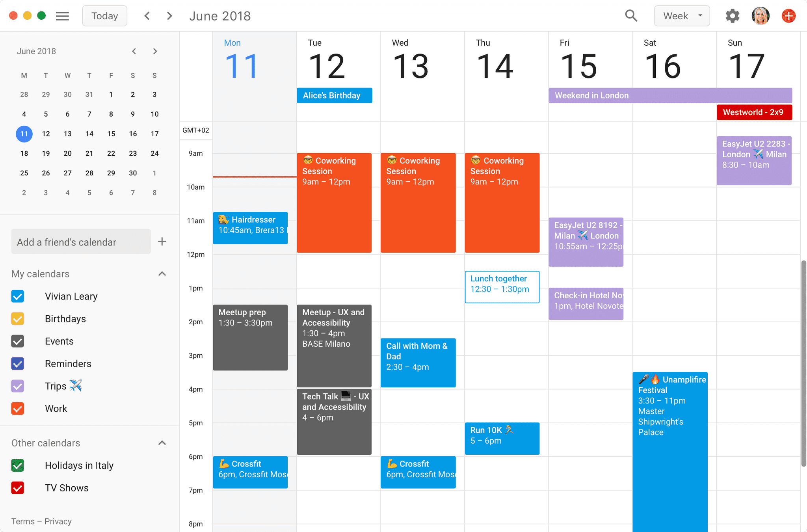Click the search icon to find events
Viewport: 807px width, 532px height.
tap(631, 16)
